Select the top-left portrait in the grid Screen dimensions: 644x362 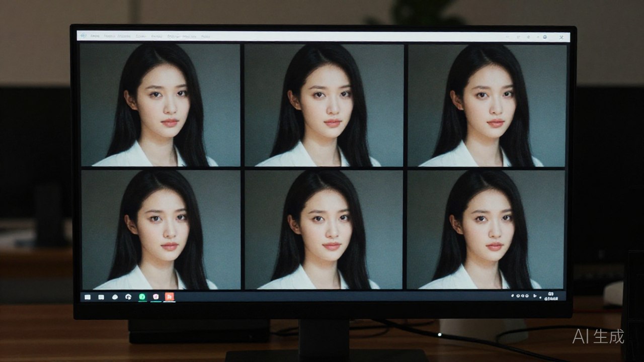[160, 105]
